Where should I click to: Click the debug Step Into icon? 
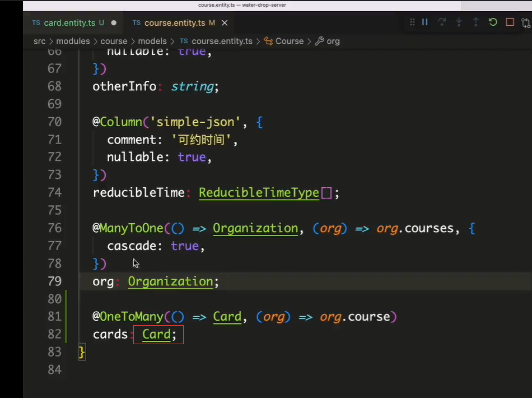tap(459, 22)
